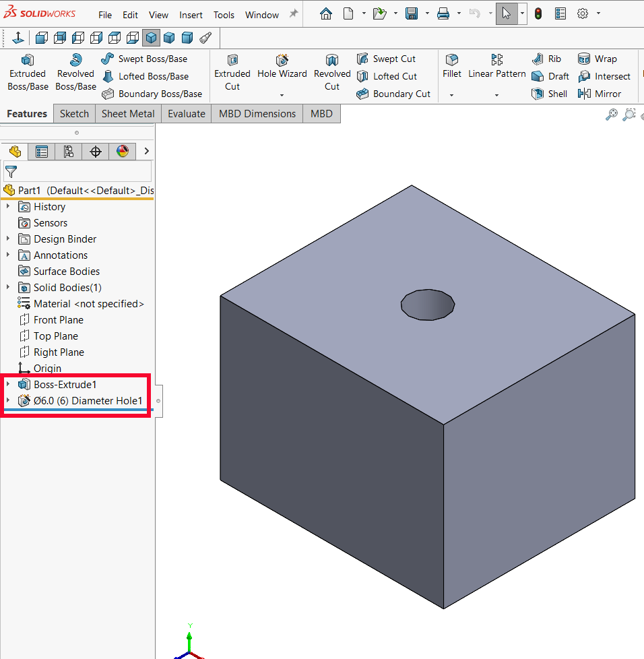Viewport: 644px width, 659px height.
Task: Expand the Boss-Extrude1 feature node
Action: coord(8,385)
